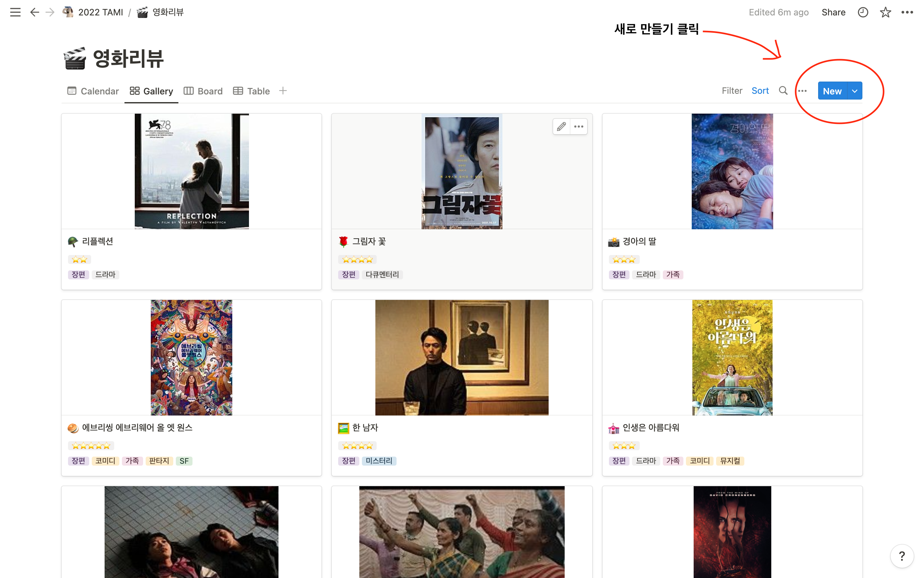Click the Edited 6m ago text
The height and width of the screenshot is (578, 924).
click(779, 12)
